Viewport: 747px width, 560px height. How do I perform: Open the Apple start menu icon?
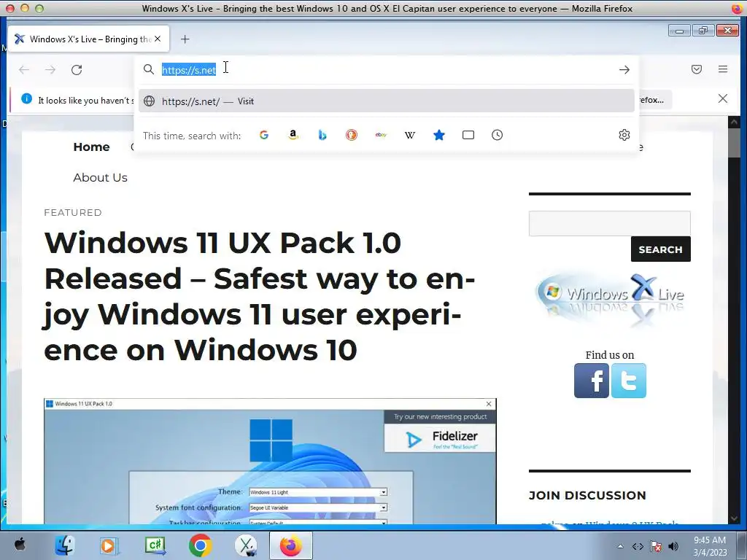point(20,545)
